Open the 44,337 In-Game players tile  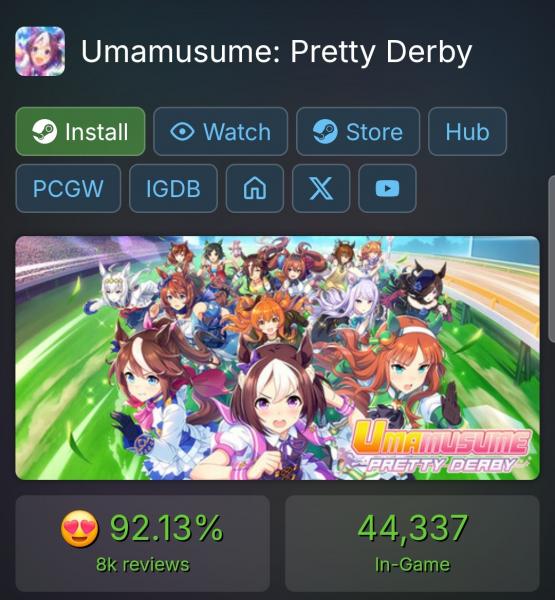(412, 543)
